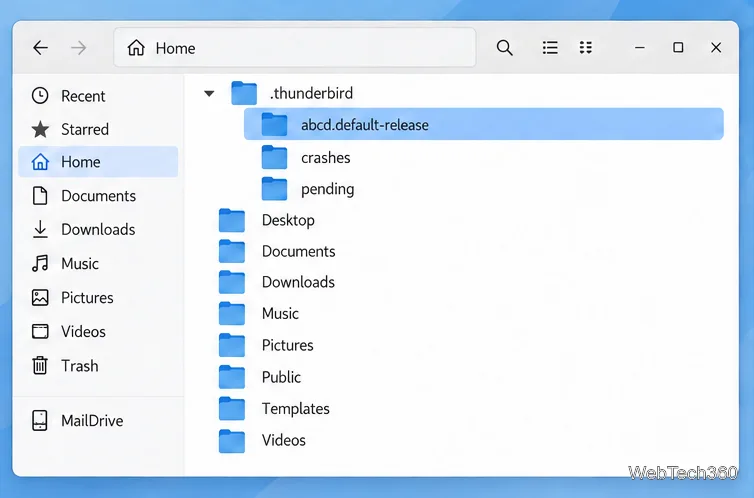Click Documents folder icon in file list
The height and width of the screenshot is (498, 754).
232,251
